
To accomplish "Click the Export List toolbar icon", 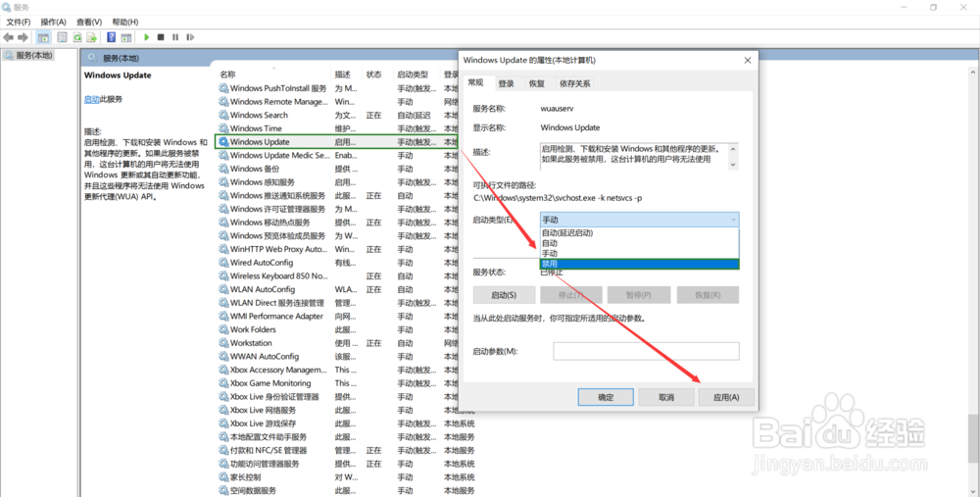I will [x=92, y=37].
